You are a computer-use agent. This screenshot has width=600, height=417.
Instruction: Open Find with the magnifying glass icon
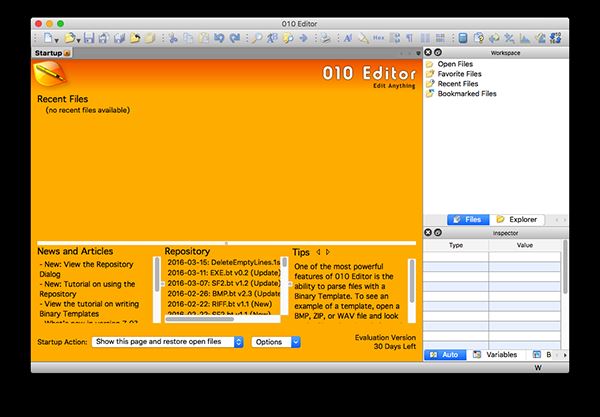[257, 38]
